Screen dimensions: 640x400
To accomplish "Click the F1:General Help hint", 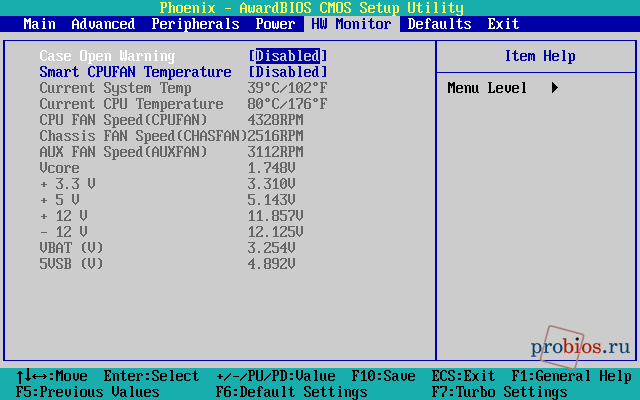I will (x=571, y=376).
